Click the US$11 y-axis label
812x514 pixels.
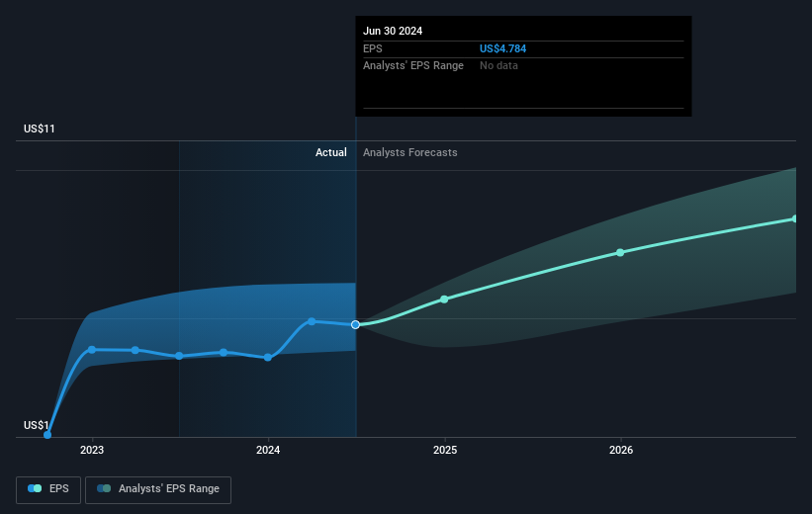(x=40, y=129)
